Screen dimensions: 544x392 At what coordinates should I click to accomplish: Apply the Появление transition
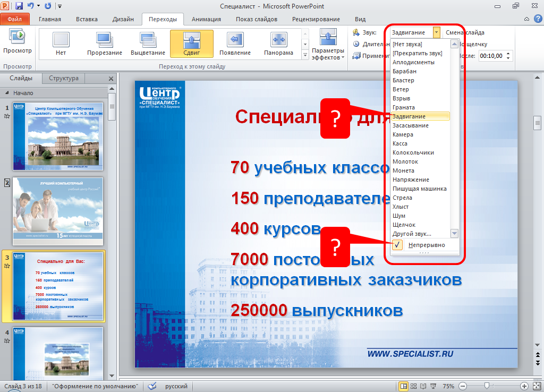click(235, 43)
